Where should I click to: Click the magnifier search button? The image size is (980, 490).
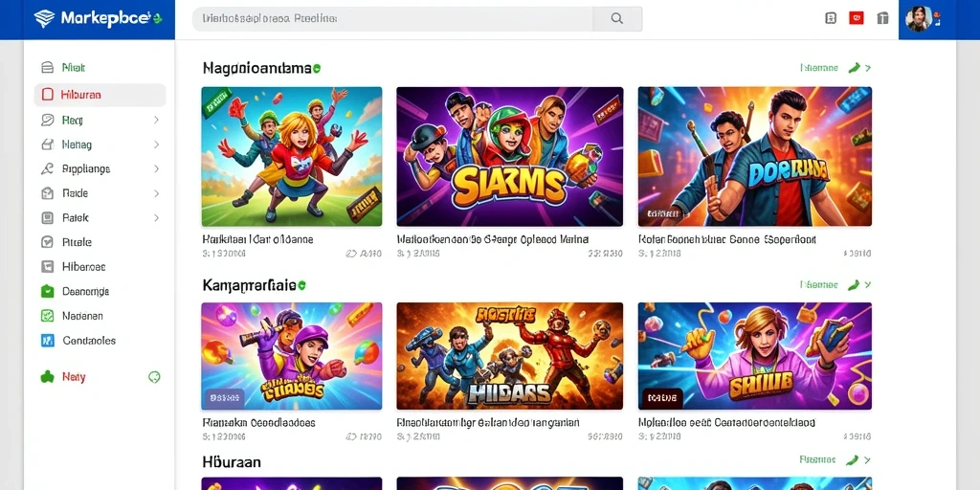tap(617, 19)
